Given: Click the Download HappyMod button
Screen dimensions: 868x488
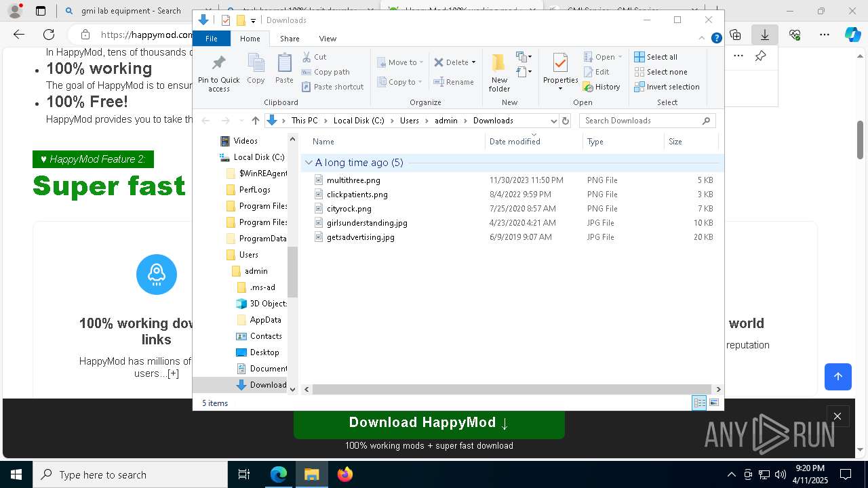Looking at the screenshot, I should pos(429,423).
